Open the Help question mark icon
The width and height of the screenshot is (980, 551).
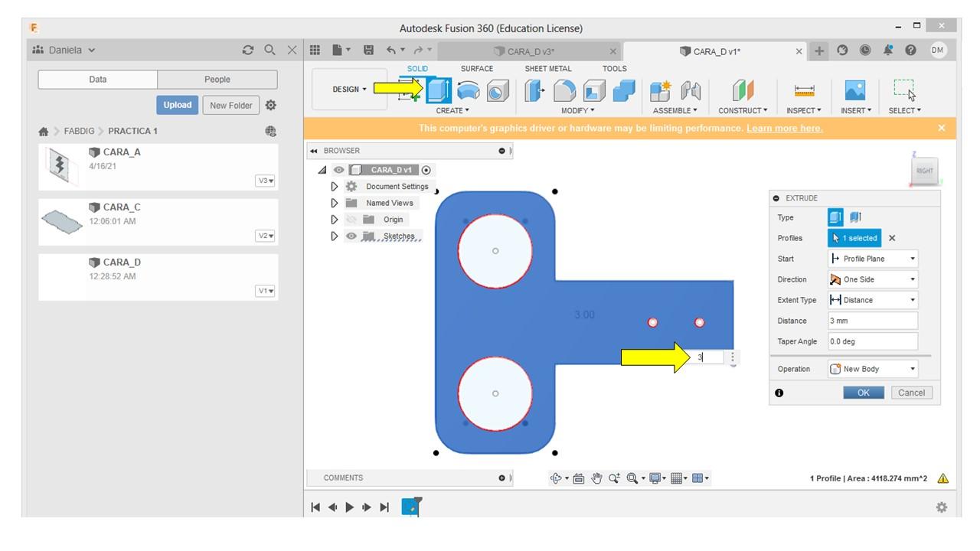pos(911,51)
